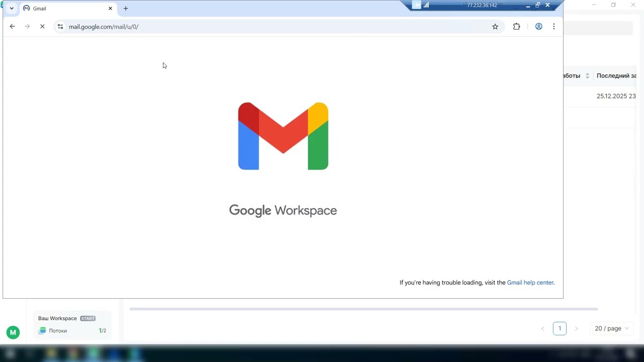
Task: Pin the remote connection bar
Action: tap(416, 5)
